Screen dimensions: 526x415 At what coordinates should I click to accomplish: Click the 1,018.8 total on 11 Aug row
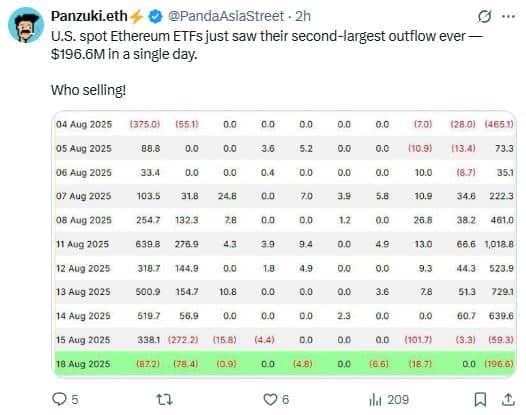(499, 244)
